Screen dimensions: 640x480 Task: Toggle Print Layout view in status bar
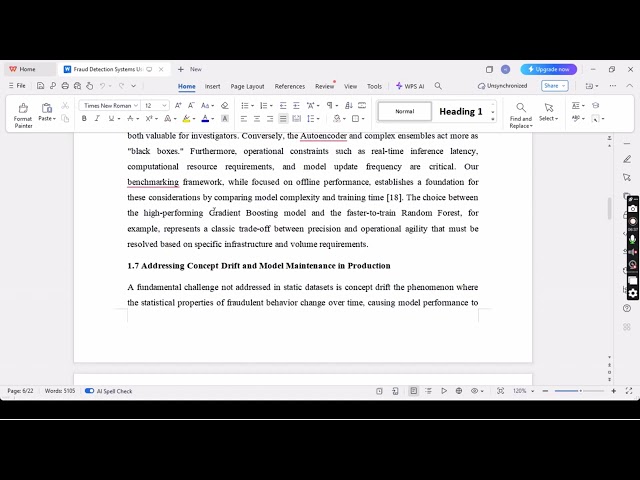[413, 391]
